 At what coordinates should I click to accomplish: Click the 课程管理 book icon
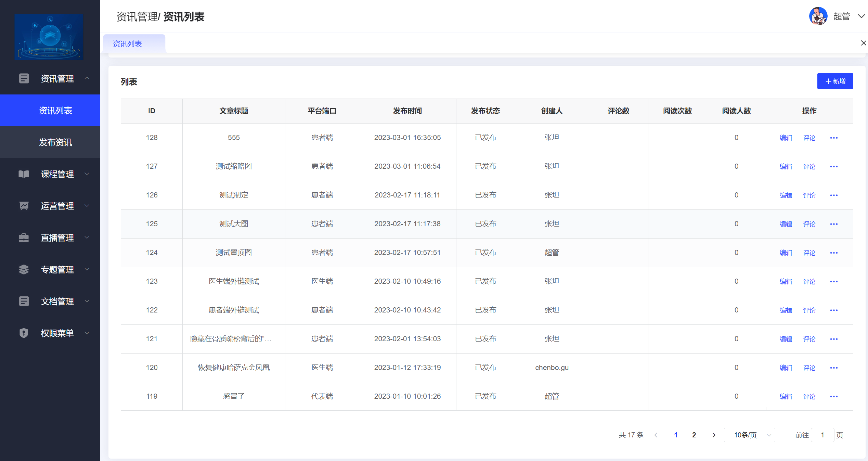pos(24,174)
